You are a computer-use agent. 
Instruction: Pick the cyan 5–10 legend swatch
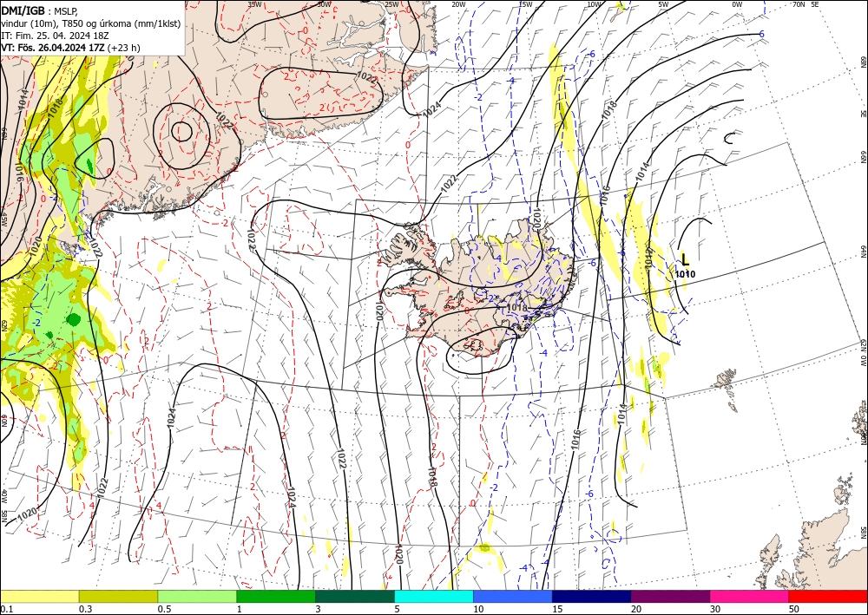(x=434, y=596)
